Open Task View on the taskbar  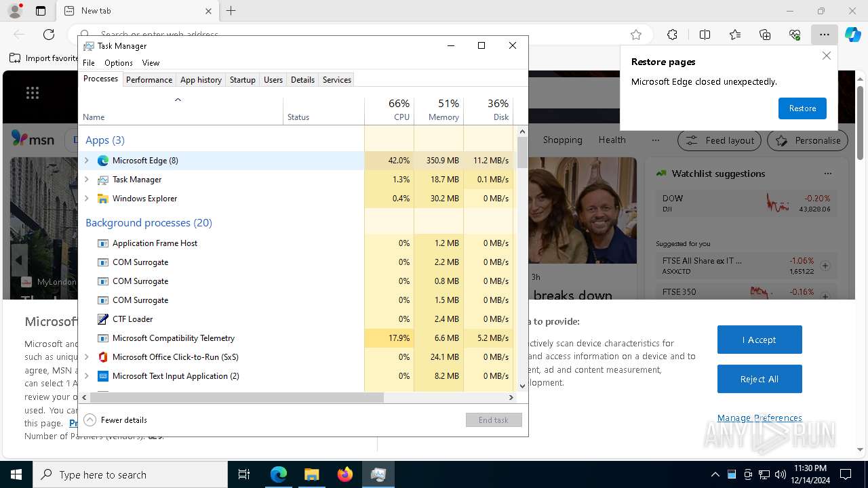[244, 474]
